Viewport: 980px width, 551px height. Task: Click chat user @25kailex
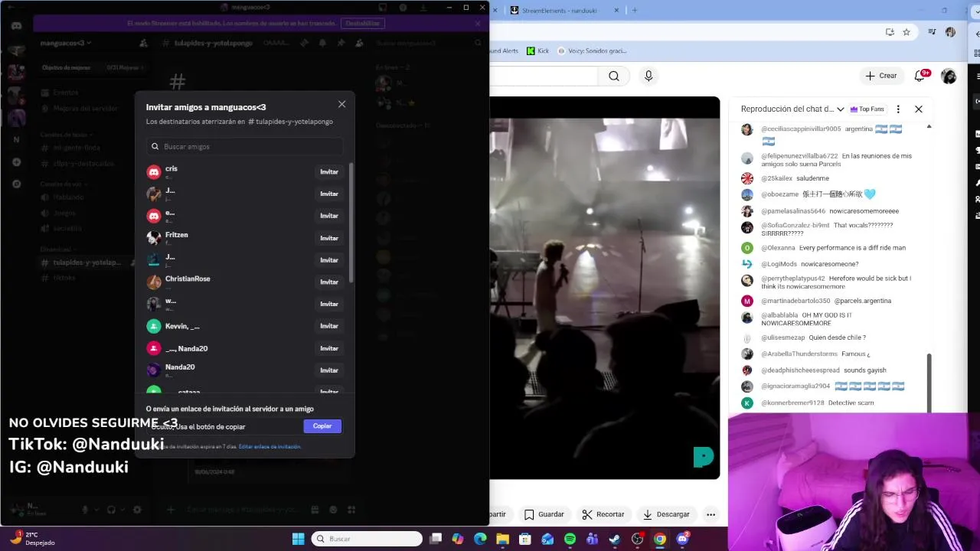776,178
